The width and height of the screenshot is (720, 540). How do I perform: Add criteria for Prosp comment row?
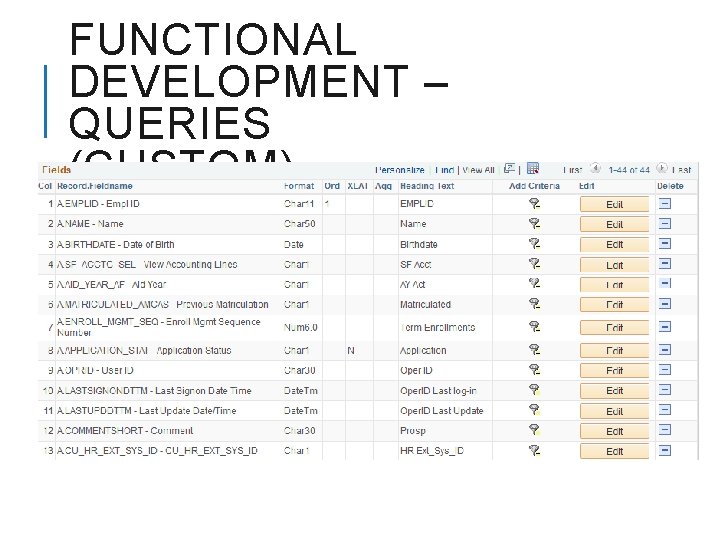click(x=534, y=430)
